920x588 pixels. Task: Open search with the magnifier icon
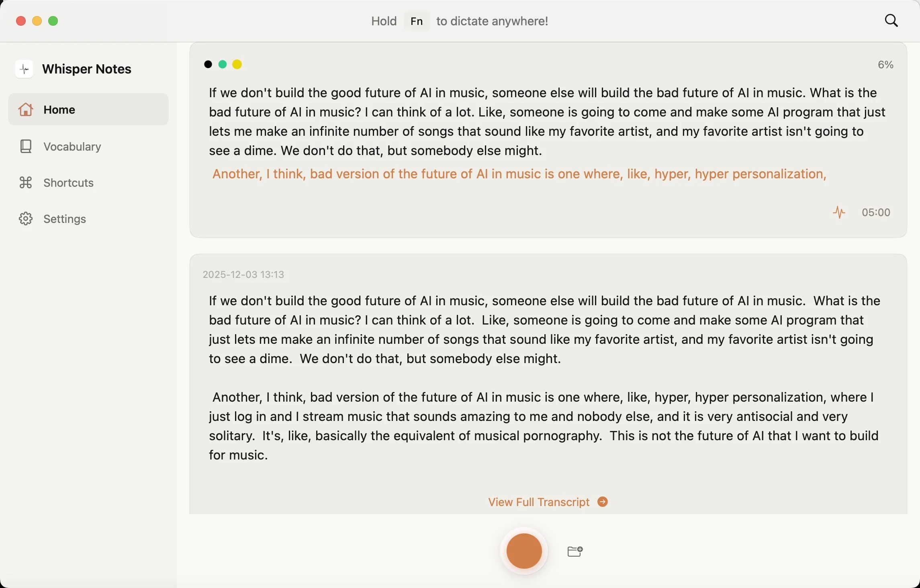pos(891,20)
